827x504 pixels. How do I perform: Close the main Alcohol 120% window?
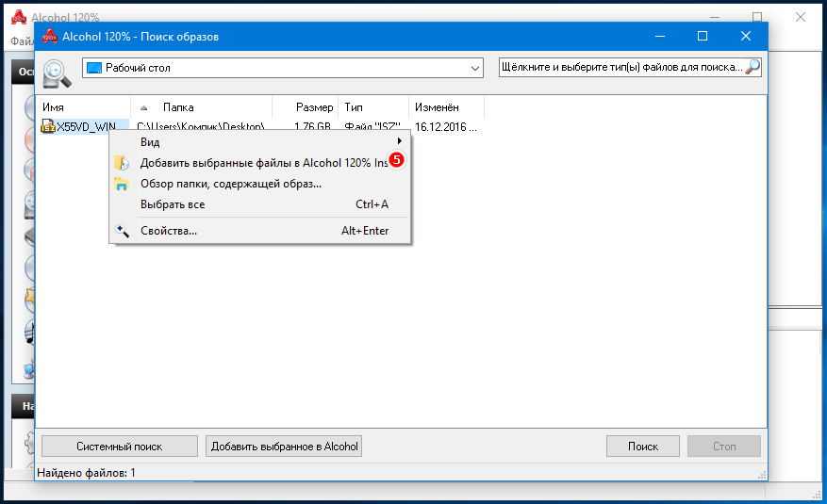coord(800,17)
